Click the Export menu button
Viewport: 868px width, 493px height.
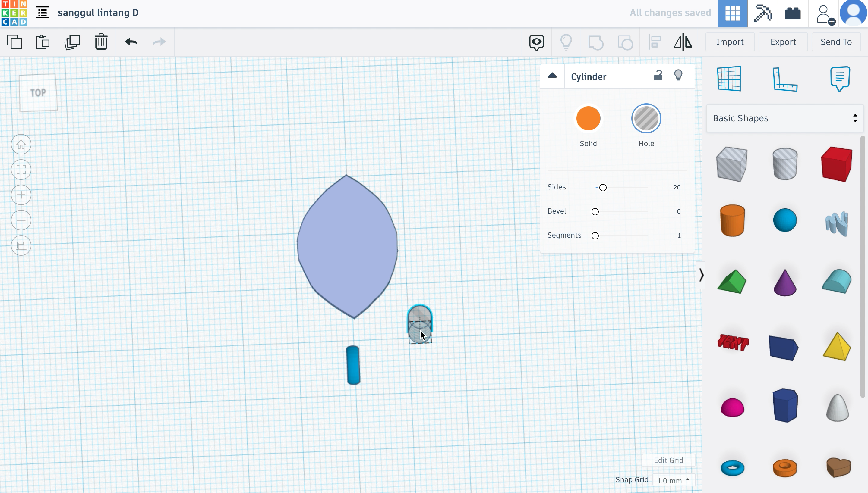(783, 42)
